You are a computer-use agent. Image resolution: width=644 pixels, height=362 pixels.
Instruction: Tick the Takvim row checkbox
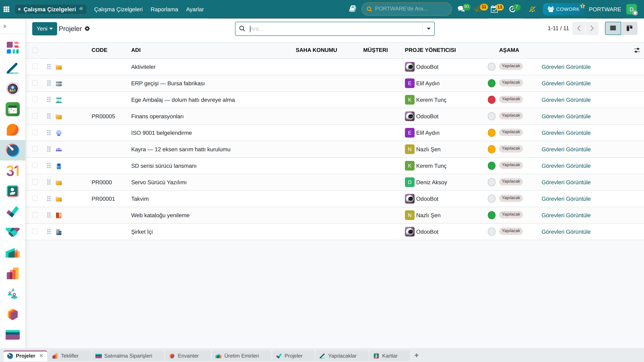click(x=35, y=198)
